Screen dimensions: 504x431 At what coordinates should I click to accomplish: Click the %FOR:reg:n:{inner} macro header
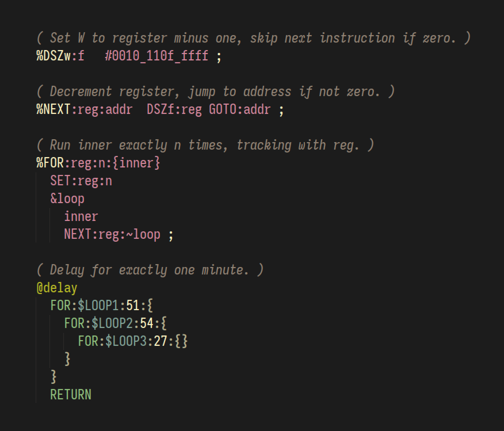(x=98, y=163)
